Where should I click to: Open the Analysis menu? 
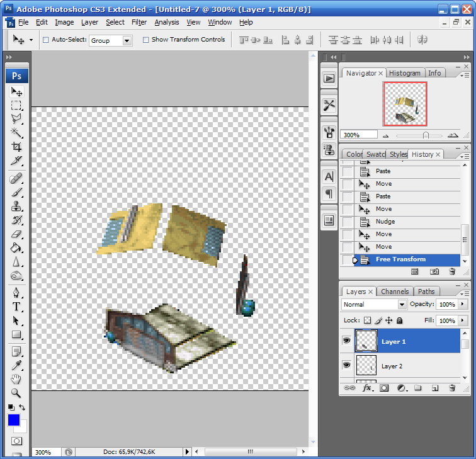(167, 22)
